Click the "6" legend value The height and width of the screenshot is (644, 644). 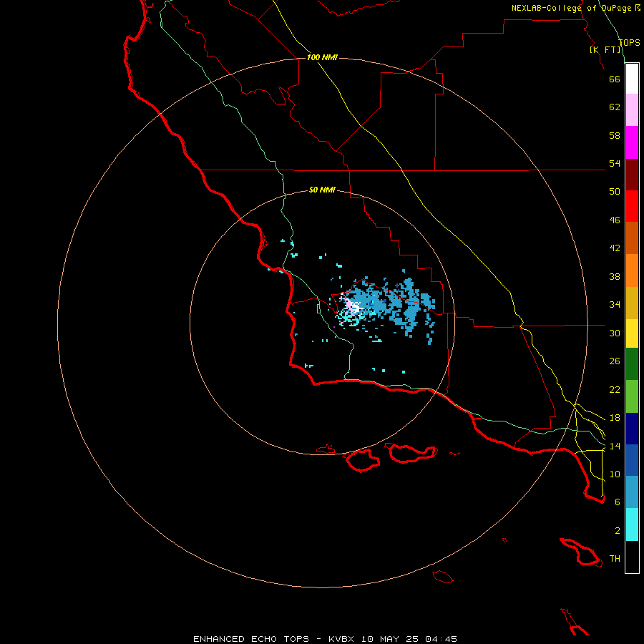617,502
